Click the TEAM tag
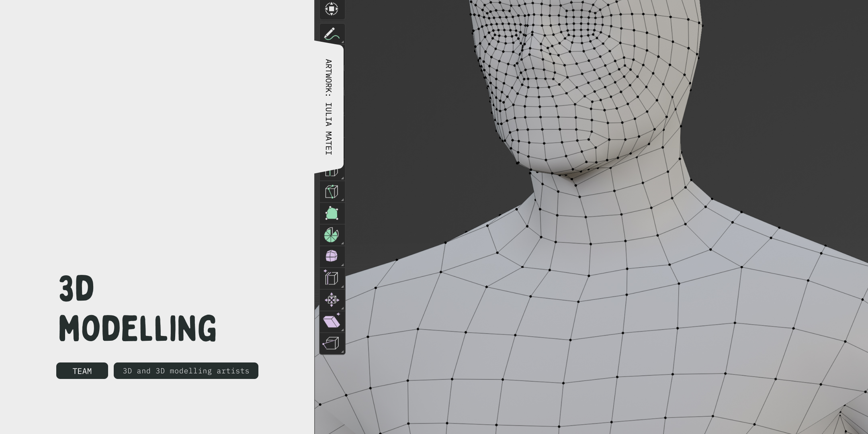This screenshot has width=868, height=434. [82, 371]
